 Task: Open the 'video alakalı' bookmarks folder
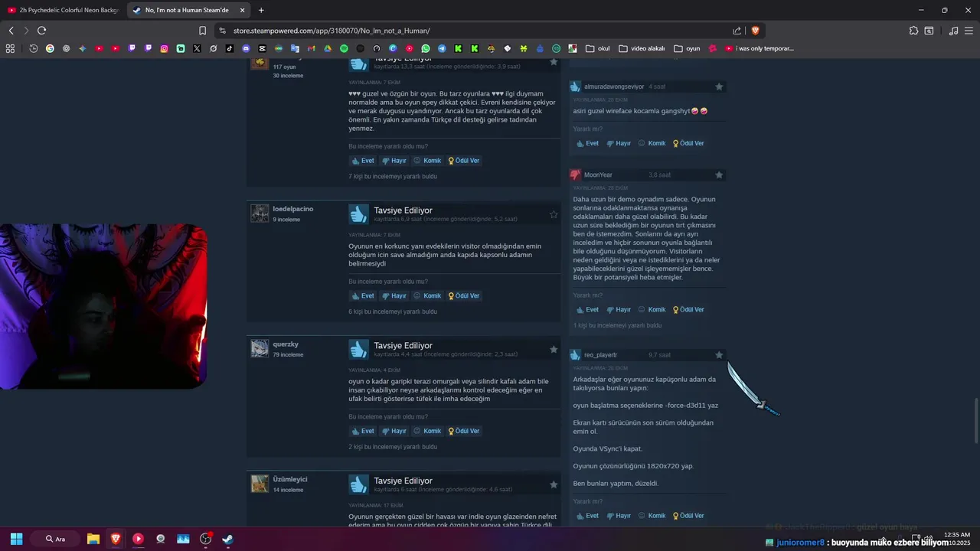(642, 48)
